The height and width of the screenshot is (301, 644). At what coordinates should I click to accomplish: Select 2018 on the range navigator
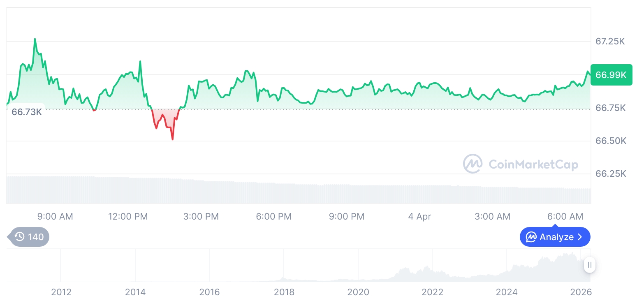pos(284,292)
